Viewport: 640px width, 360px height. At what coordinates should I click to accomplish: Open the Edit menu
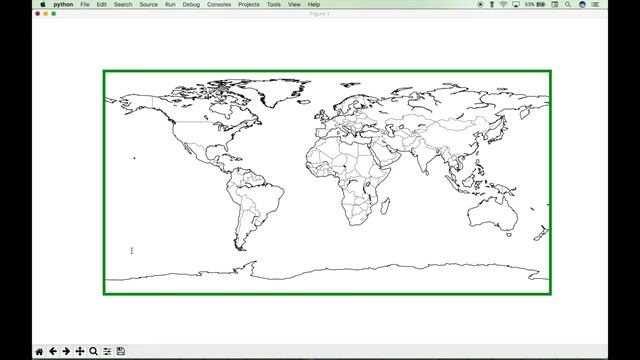(x=102, y=4)
